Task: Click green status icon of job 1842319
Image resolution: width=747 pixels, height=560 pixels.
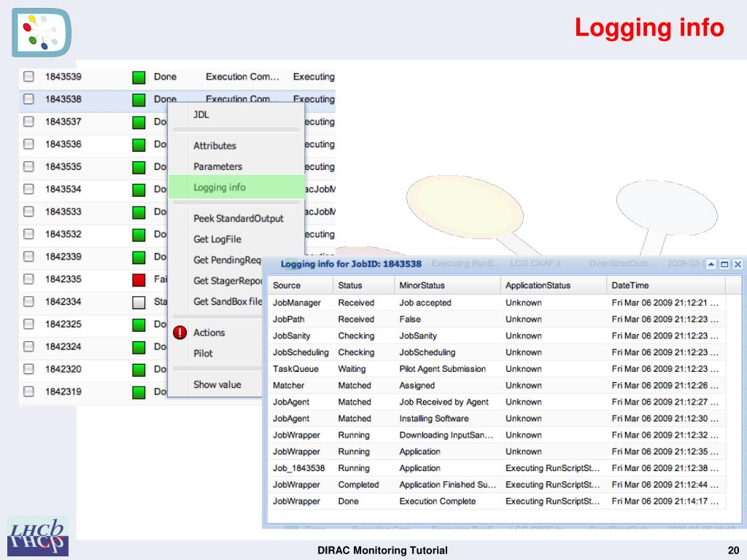Action: click(139, 392)
